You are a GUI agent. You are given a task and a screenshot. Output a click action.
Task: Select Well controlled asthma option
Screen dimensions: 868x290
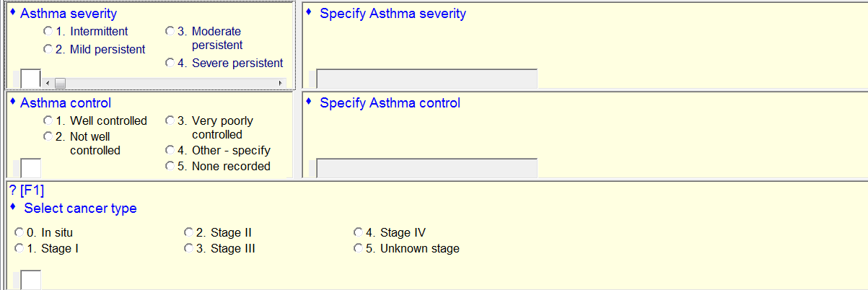point(48,121)
